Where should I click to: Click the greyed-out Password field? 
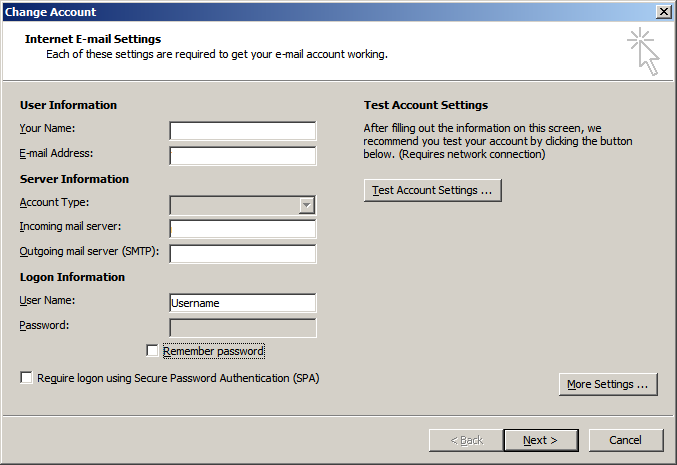243,328
